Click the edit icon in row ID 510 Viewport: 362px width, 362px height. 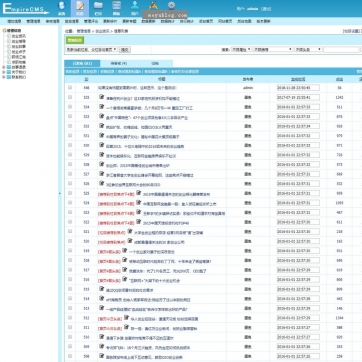pyautogui.click(x=102, y=337)
